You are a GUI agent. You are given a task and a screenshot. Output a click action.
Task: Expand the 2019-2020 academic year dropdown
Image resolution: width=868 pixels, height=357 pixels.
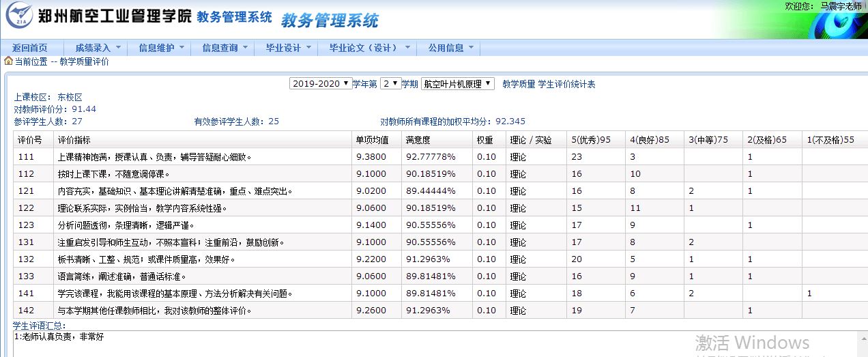[320, 84]
